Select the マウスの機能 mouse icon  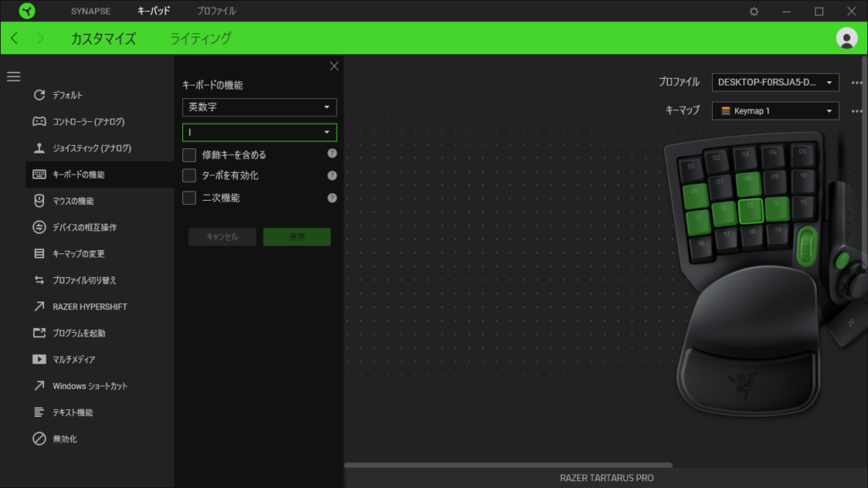pyautogui.click(x=39, y=201)
